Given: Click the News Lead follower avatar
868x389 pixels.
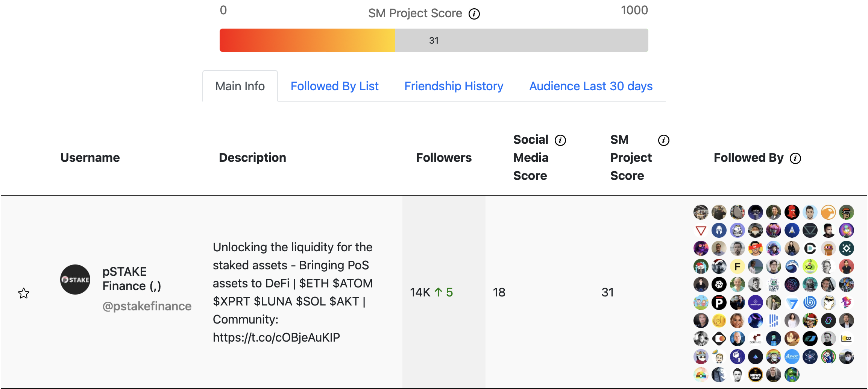Looking at the screenshot, I should [755, 375].
